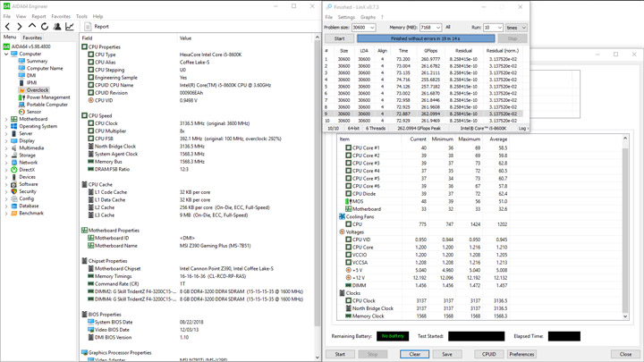
Task: Toggle the CPU Core #2 checkbox
Action: tap(348, 156)
